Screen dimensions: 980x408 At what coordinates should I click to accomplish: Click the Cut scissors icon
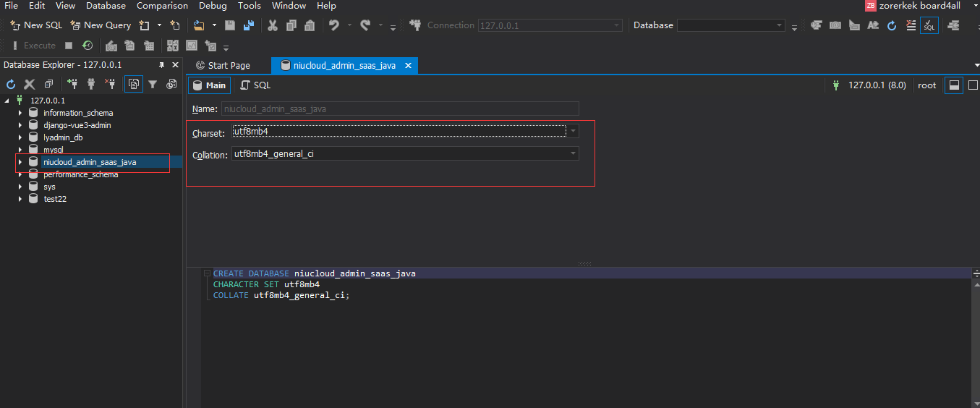pos(273,25)
